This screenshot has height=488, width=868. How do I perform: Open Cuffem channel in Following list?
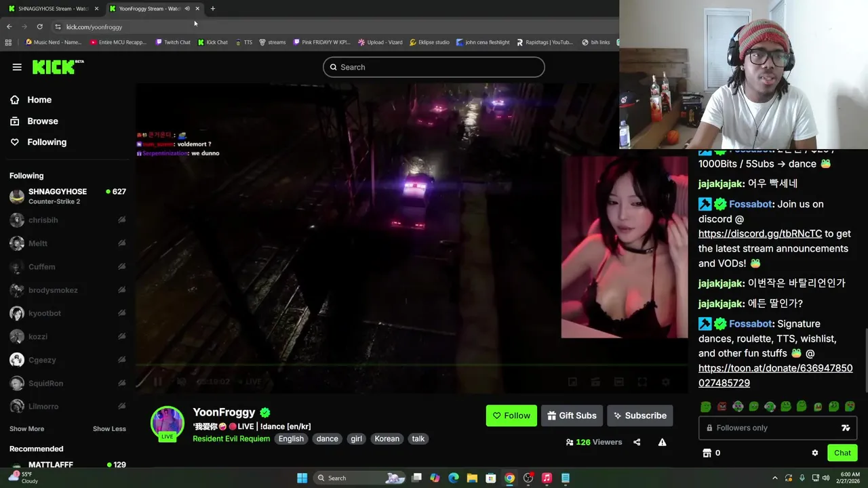coord(68,266)
